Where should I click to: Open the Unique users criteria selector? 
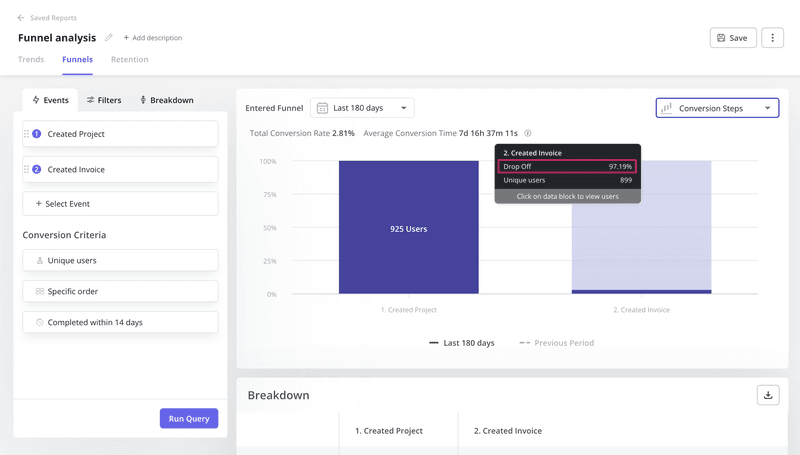(x=120, y=260)
